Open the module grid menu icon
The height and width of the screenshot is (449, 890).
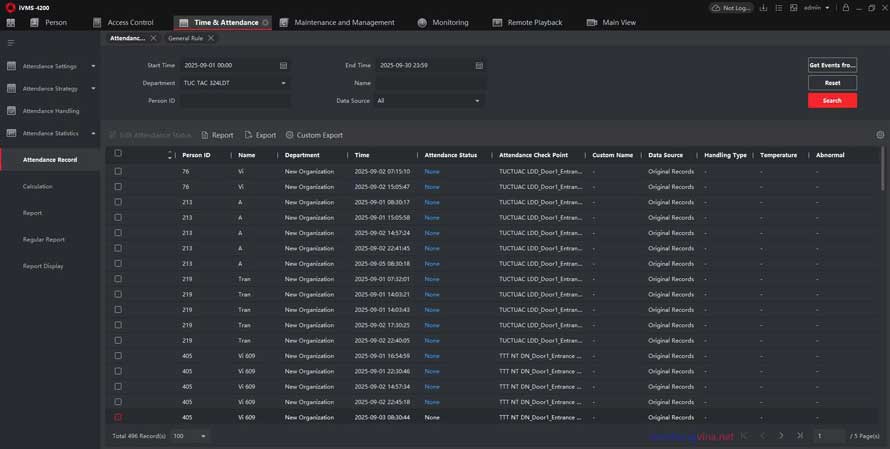11,22
